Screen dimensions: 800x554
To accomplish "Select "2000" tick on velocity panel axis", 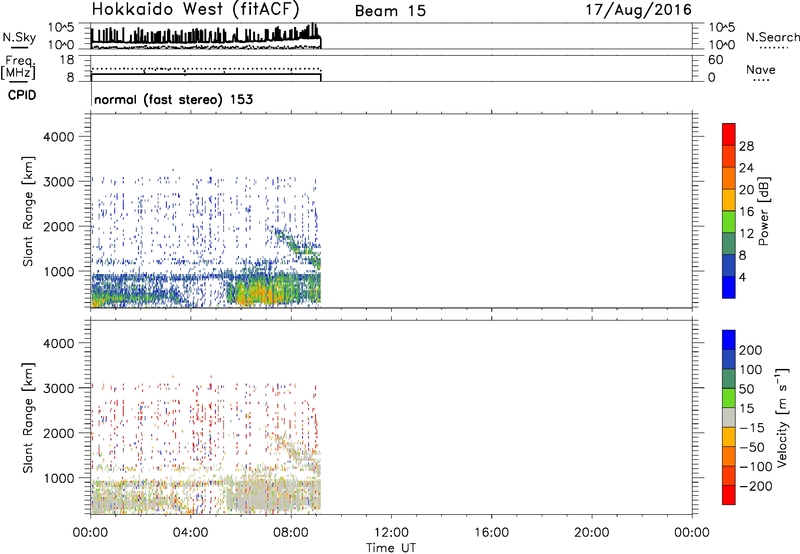I will [x=58, y=433].
